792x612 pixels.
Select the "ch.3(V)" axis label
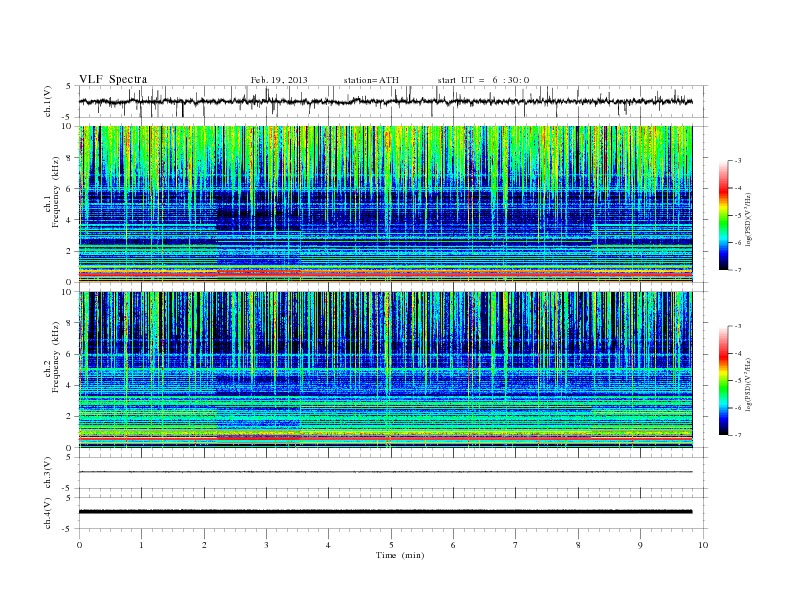point(48,473)
